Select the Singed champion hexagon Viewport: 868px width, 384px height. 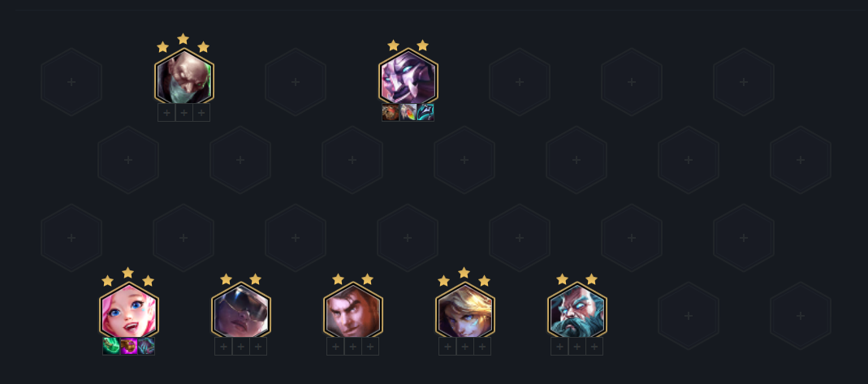click(184, 77)
